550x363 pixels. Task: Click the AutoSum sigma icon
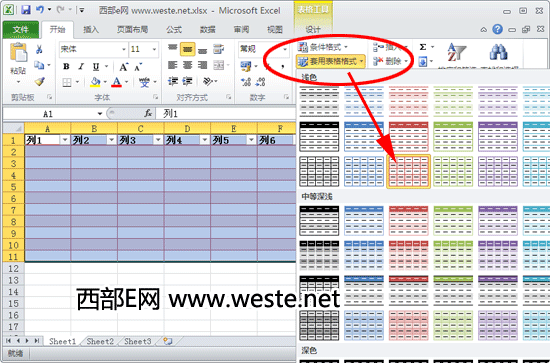click(423, 47)
